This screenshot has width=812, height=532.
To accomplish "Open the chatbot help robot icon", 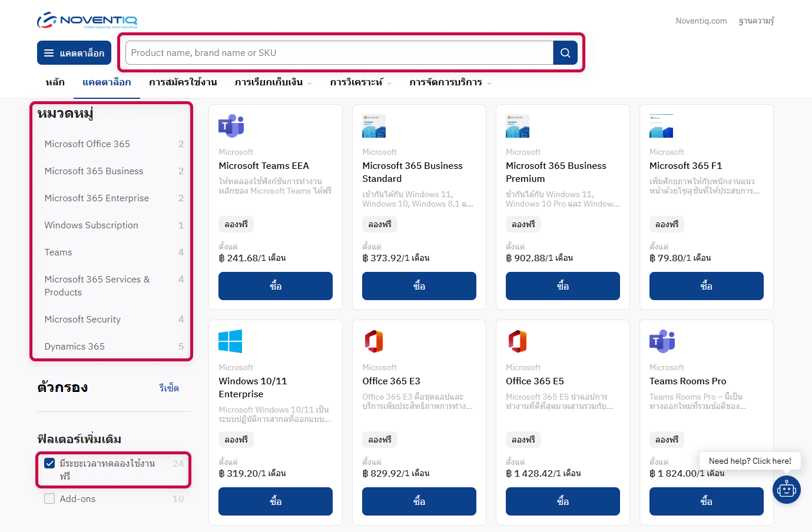I will point(786,489).
